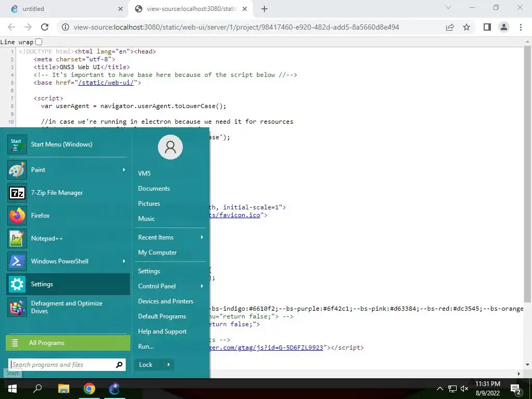Viewport: 532px width, 399px height.
Task: Open Windows PowerShell entry
Action: click(68, 261)
